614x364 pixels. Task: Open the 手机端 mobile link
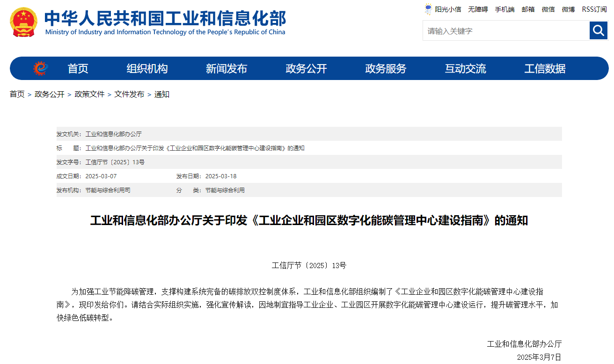504,9
